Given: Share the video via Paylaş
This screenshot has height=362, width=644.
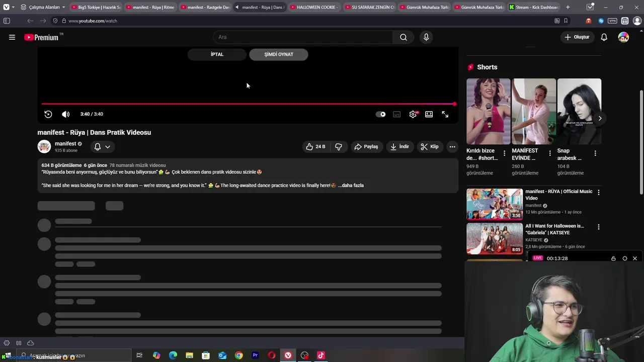Looking at the screenshot, I should point(366,147).
